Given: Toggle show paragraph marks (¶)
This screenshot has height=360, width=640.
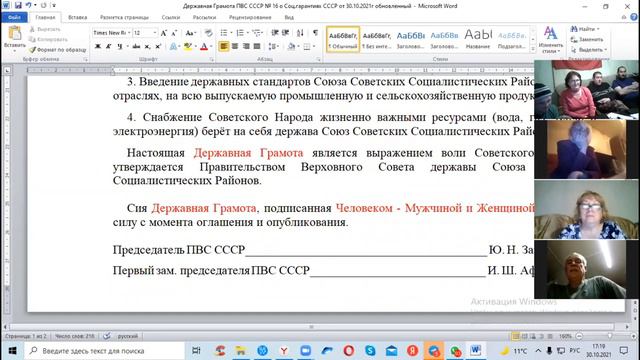Looking at the screenshot, I should point(316,33).
